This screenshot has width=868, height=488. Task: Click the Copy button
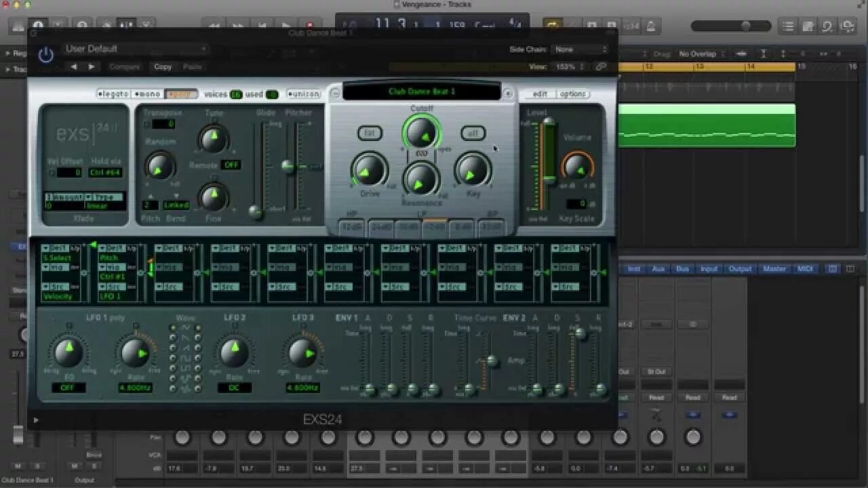click(x=163, y=66)
